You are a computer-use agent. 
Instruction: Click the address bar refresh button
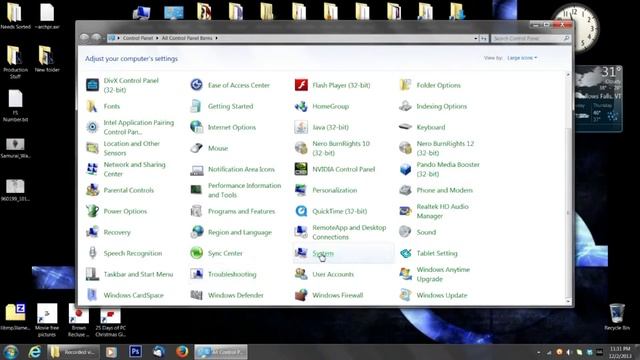pos(484,38)
